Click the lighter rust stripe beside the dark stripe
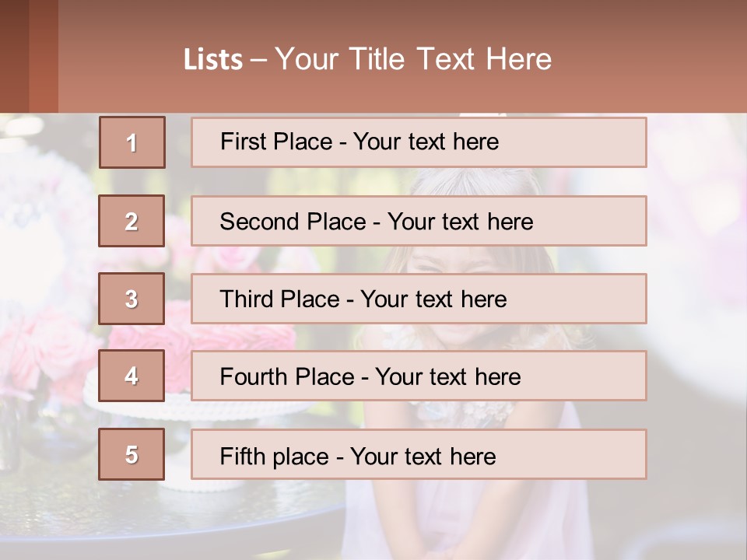 [44, 56]
